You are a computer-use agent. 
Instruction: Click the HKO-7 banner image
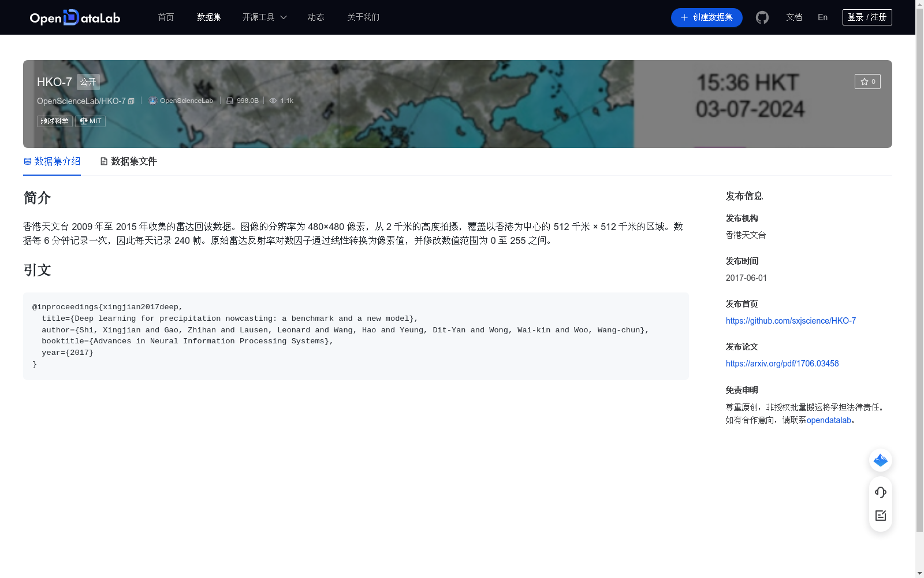457,104
